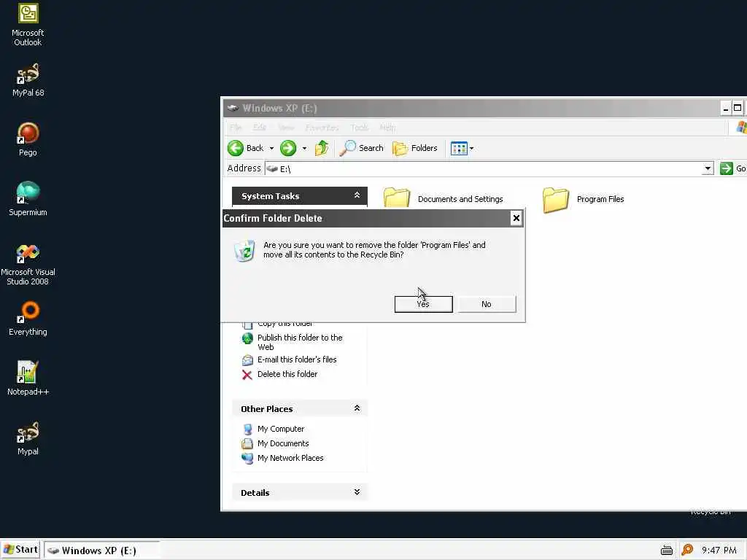Screen dimensions: 747x560
Task: Click the e-mail envelope icon
Action: pos(247,360)
